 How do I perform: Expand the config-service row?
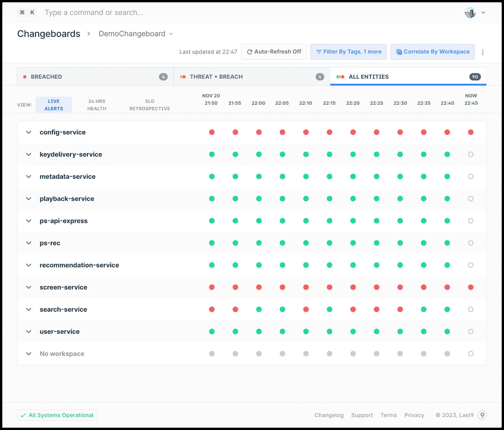tap(29, 132)
